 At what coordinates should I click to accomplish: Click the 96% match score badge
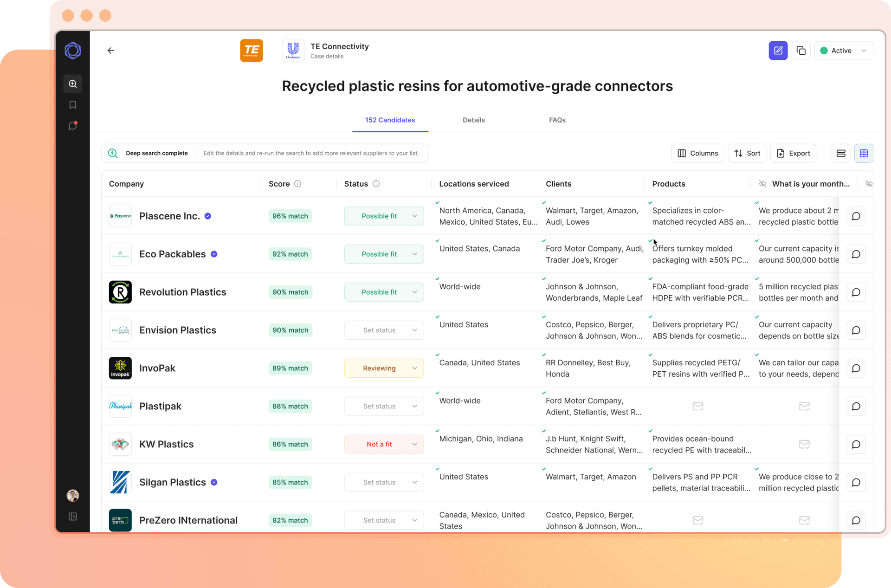point(290,216)
